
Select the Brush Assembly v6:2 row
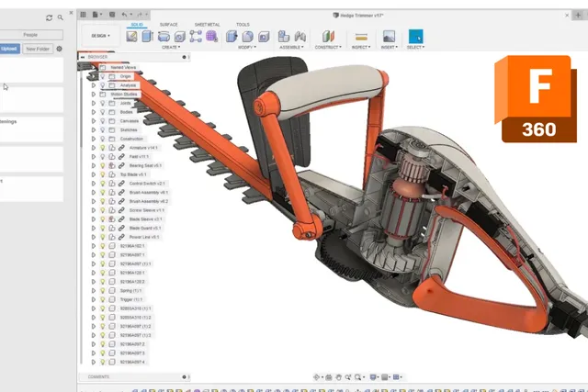[x=130, y=201]
